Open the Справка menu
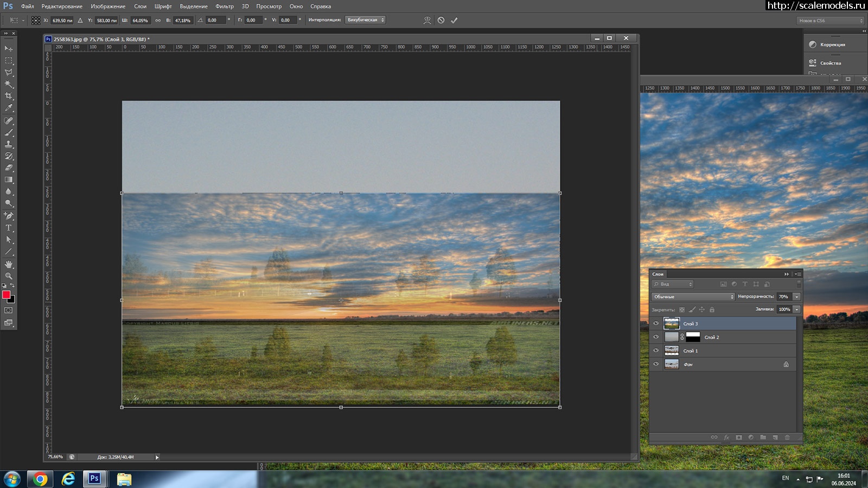 pos(321,7)
